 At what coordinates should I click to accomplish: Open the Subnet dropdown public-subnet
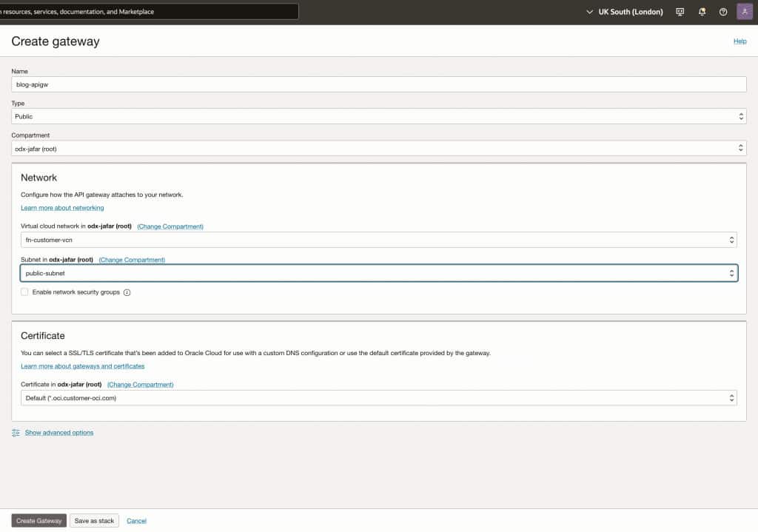coord(378,273)
